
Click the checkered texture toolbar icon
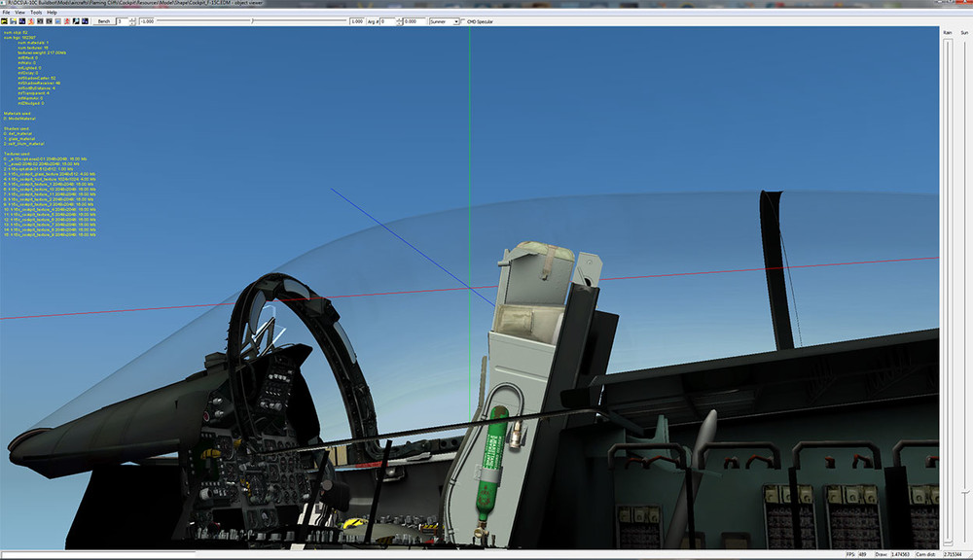pyautogui.click(x=49, y=20)
